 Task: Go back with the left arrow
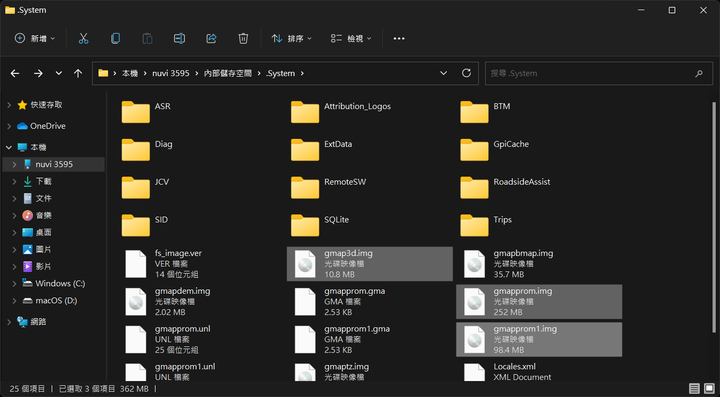pyautogui.click(x=15, y=73)
